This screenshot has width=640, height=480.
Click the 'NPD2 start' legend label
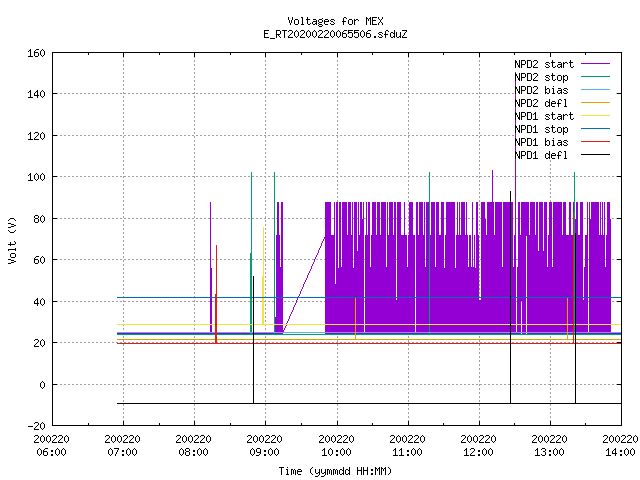pyautogui.click(x=544, y=64)
